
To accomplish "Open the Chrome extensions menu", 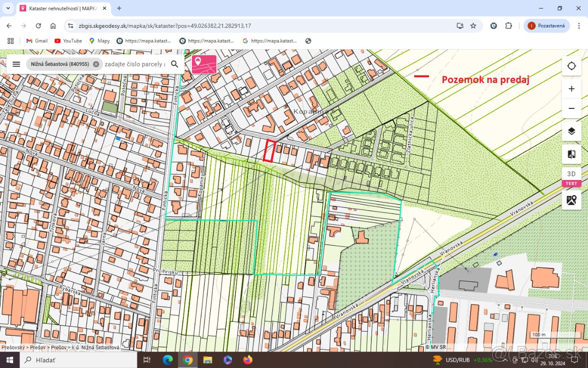I will point(508,26).
